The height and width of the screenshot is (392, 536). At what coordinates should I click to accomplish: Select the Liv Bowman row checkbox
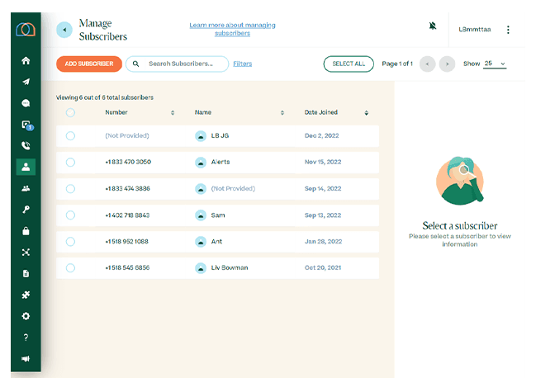70,268
